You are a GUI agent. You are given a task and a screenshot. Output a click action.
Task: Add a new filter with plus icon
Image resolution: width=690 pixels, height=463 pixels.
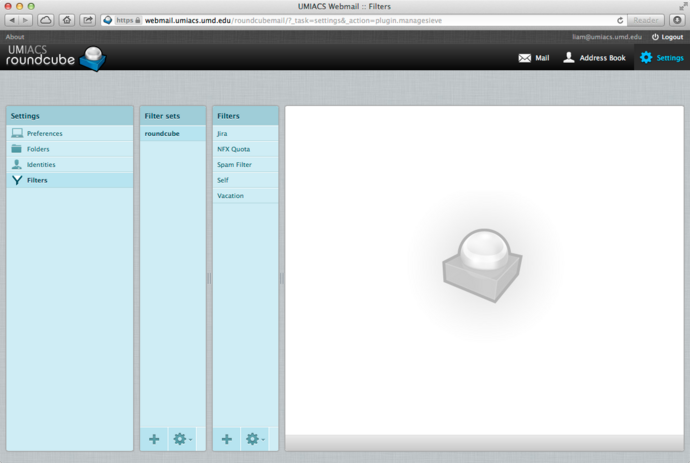click(x=227, y=439)
